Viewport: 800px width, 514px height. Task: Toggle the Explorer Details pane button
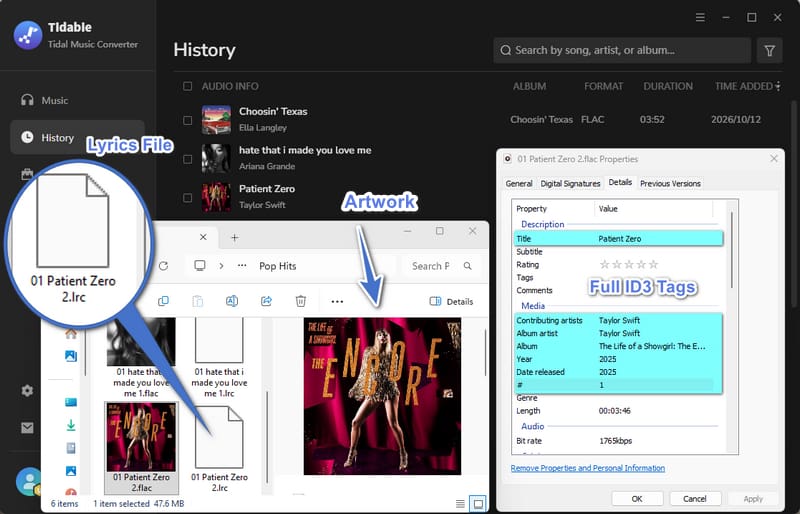click(452, 302)
